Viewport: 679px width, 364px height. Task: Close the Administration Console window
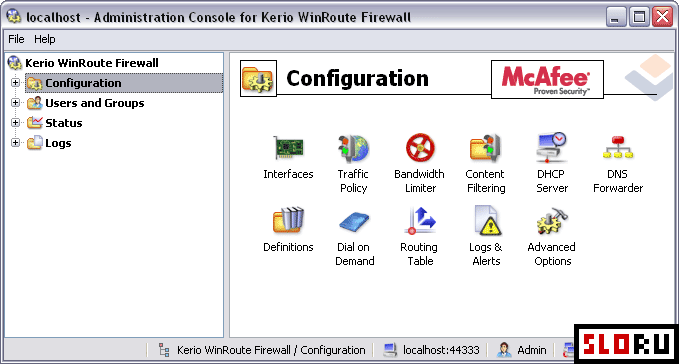pyautogui.click(x=663, y=17)
